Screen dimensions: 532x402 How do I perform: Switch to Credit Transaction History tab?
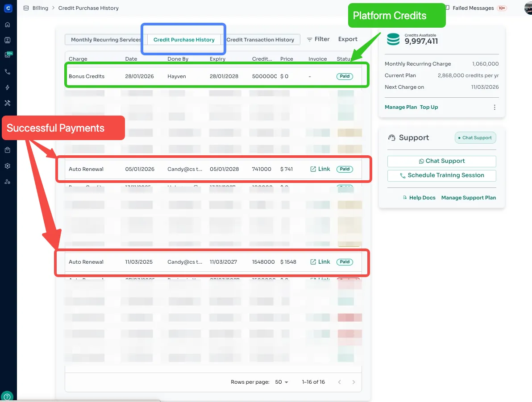[260, 40]
